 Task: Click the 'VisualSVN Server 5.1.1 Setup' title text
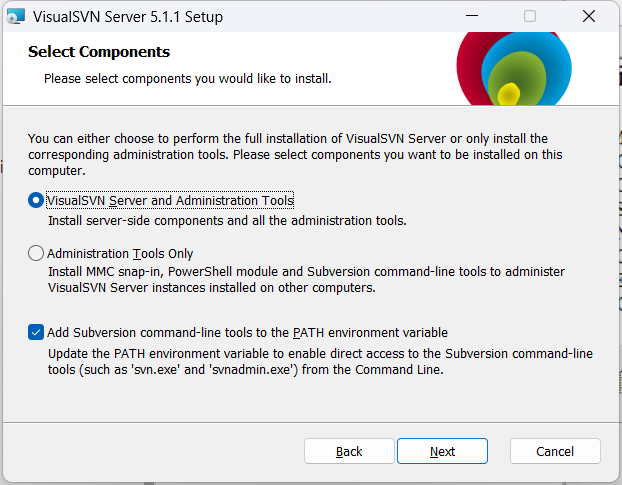click(128, 17)
